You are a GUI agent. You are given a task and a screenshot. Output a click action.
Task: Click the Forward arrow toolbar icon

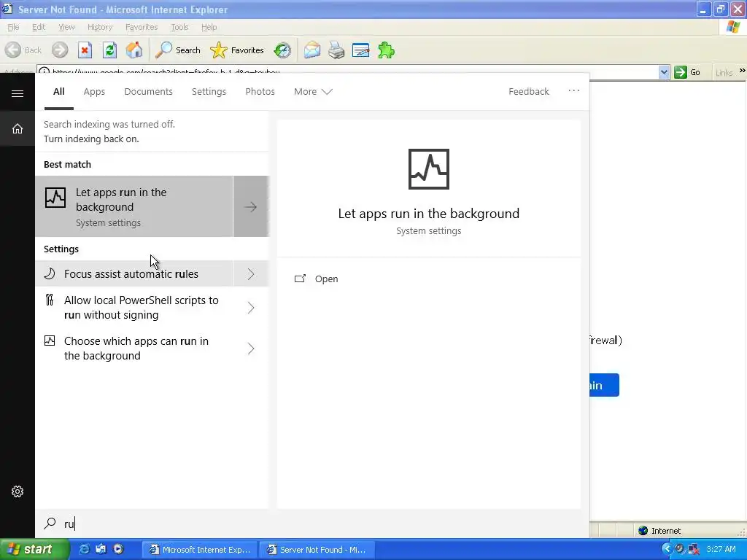pos(60,50)
